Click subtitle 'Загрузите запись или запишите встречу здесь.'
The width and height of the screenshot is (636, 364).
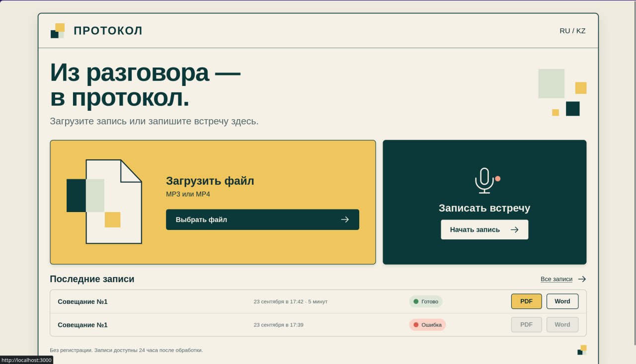pyautogui.click(x=154, y=121)
